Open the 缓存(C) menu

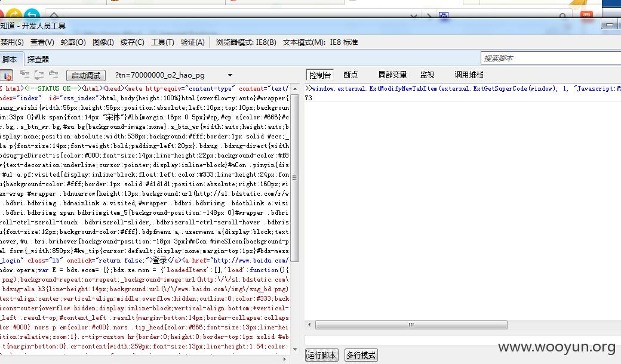[133, 42]
